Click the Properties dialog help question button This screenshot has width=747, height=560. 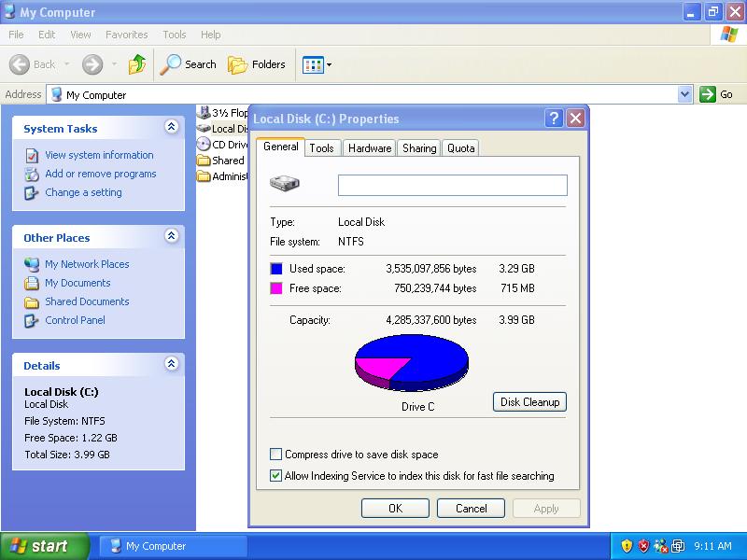coord(554,119)
